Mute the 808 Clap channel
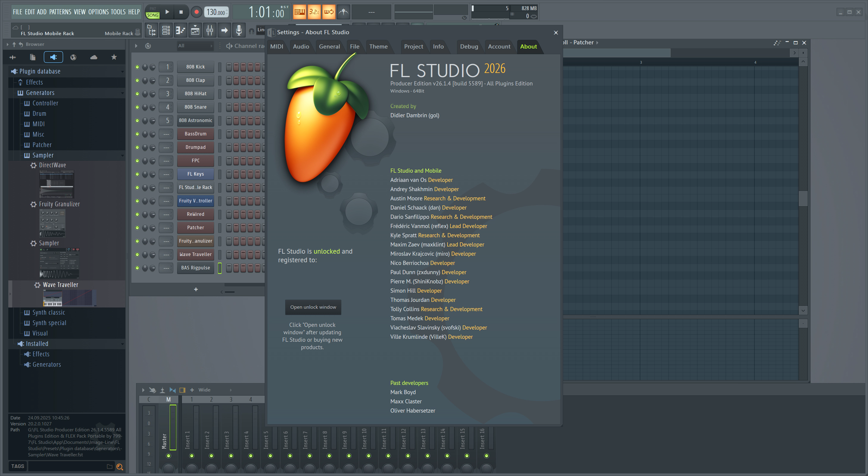Viewport: 868px width, 476px height. (137, 80)
